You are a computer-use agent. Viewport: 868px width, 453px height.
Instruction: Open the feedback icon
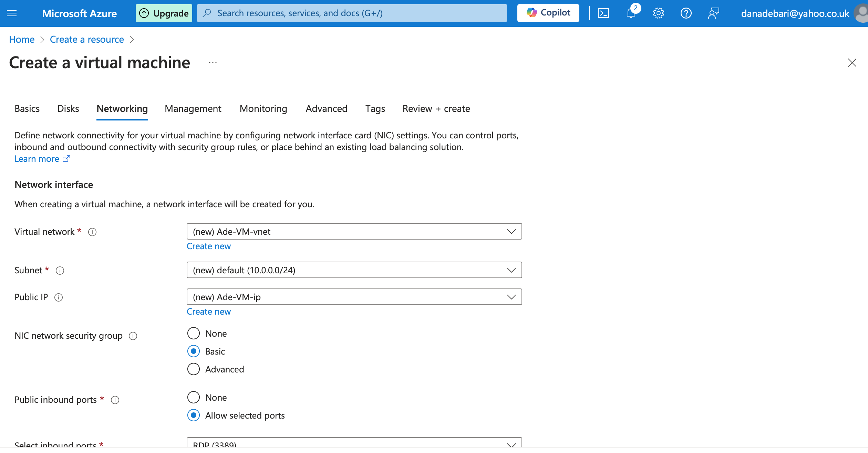click(713, 13)
